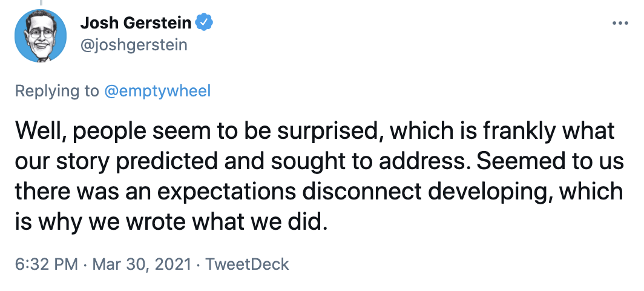Click the blue verified checkmark badge
This screenshot has height=291, width=644.
click(x=204, y=22)
